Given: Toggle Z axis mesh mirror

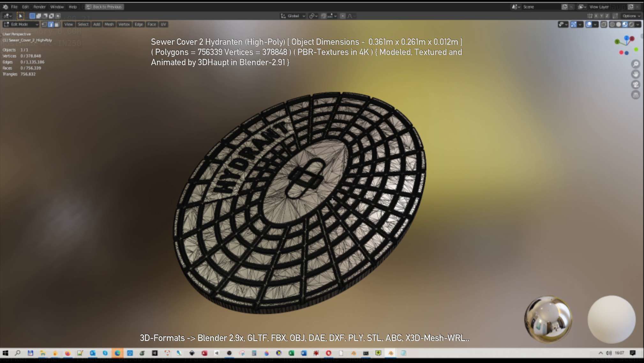Looking at the screenshot, I should (607, 16).
